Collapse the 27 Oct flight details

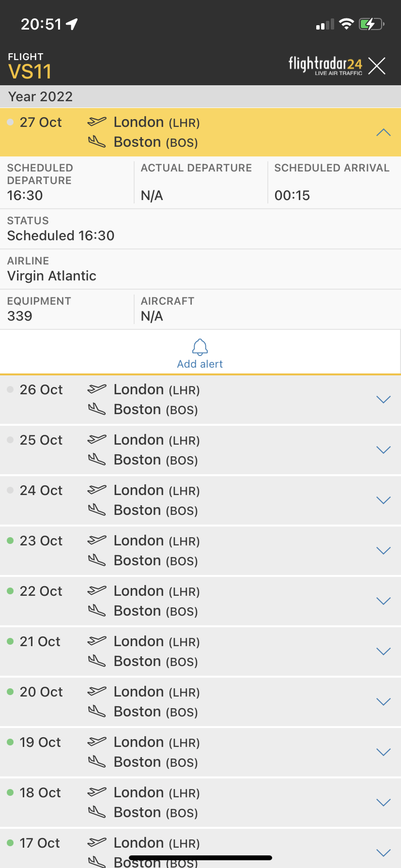pyautogui.click(x=384, y=132)
